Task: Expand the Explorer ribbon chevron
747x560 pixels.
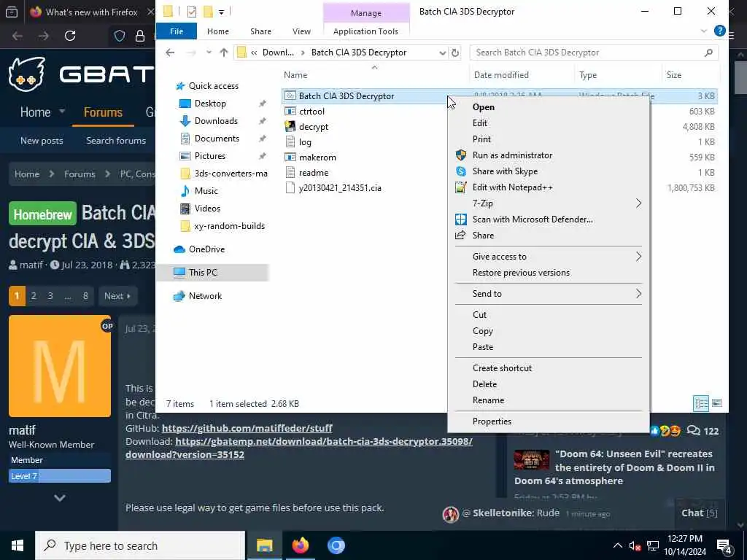Action: tap(704, 31)
